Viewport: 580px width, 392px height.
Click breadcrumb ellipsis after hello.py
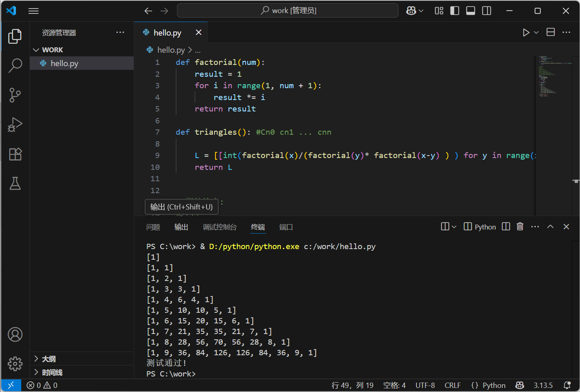tap(197, 50)
